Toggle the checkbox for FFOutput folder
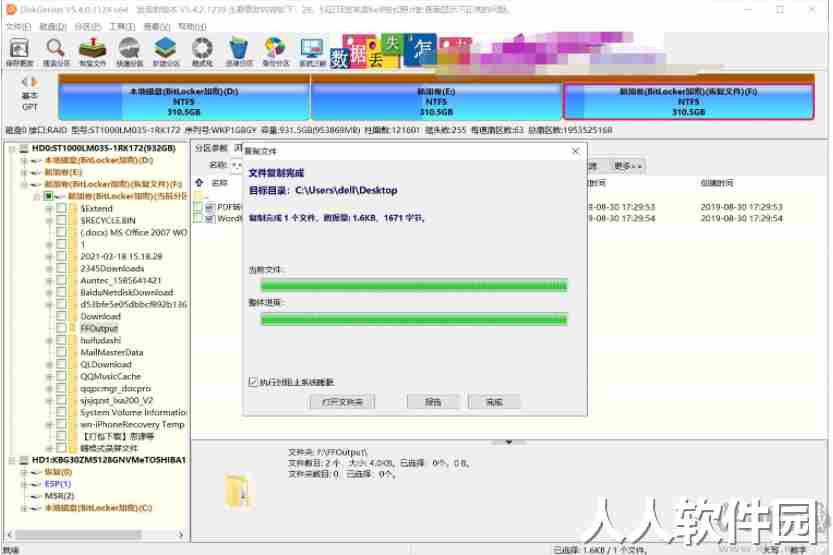This screenshot has width=833, height=555. (x=61, y=328)
